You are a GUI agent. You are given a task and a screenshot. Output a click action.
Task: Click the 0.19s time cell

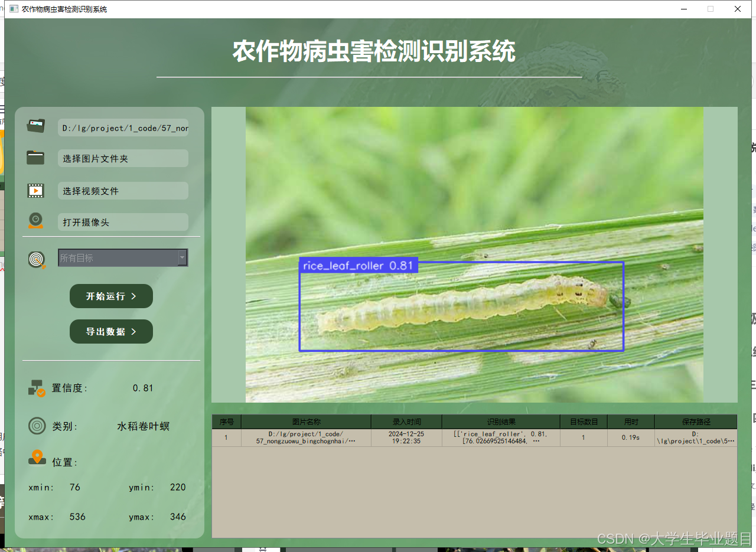click(631, 437)
